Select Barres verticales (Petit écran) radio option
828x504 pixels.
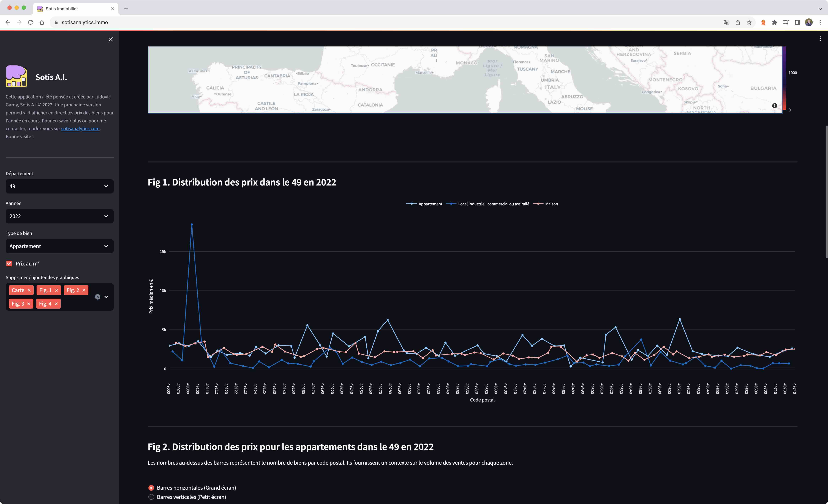coord(151,497)
